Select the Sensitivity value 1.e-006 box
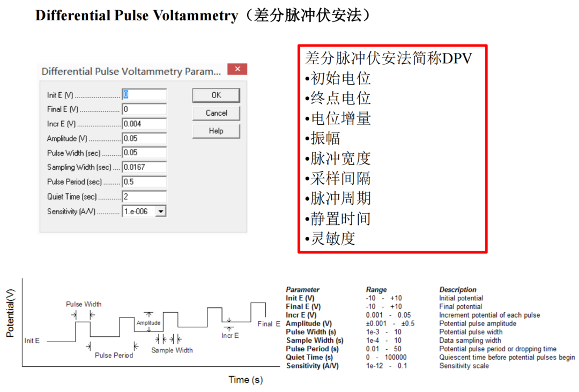 pos(139,212)
